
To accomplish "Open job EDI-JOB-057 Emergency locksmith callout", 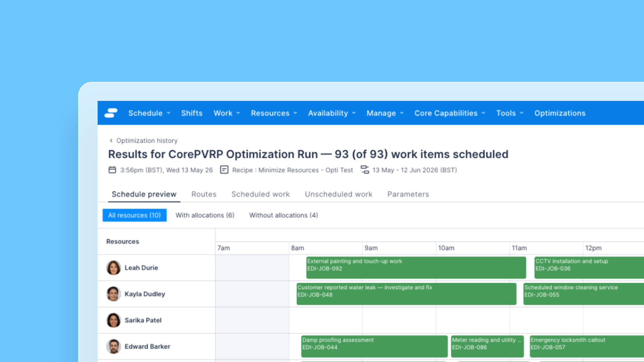I will click(x=587, y=346).
